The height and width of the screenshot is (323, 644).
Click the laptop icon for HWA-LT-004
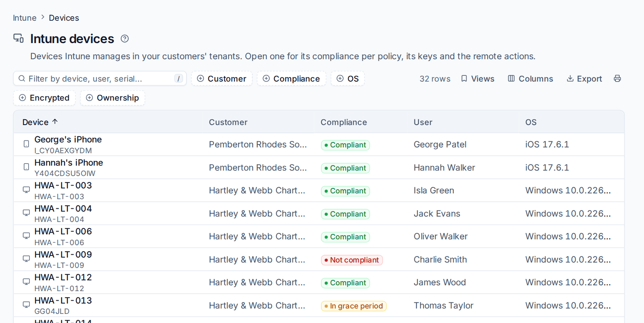[x=26, y=213]
